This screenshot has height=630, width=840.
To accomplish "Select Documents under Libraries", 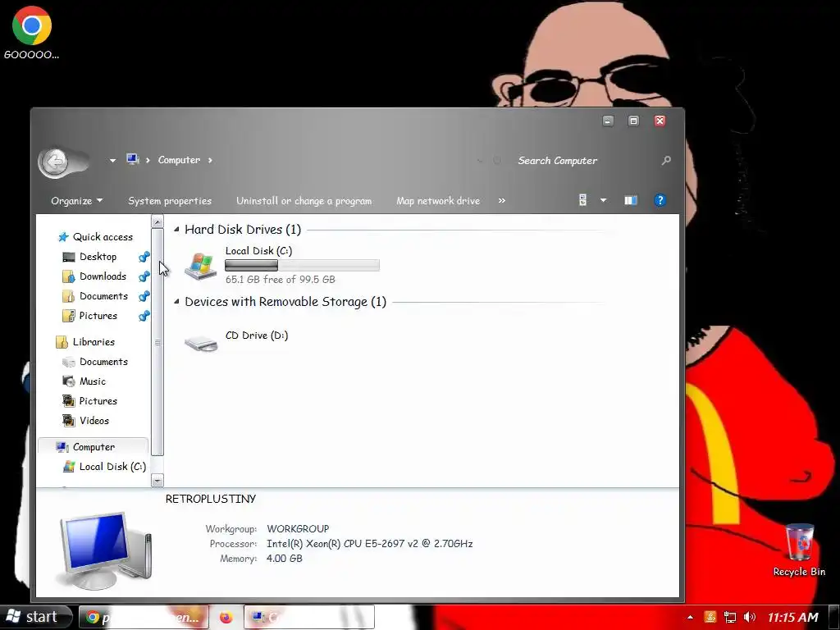I will pyautogui.click(x=103, y=362).
